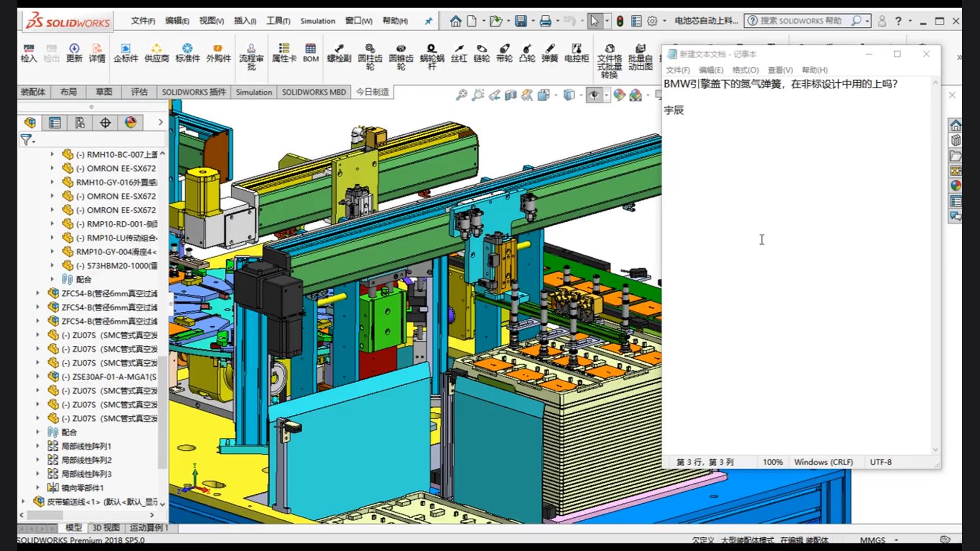The image size is (980, 551).
Task: Expand the 皮带输送线<1> assembly node
Action: (x=23, y=502)
